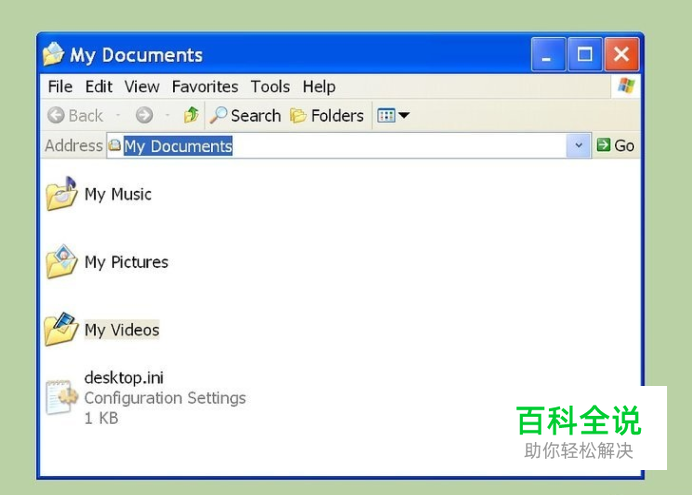Click the Configuration Settings description text
Image resolution: width=692 pixels, height=495 pixels.
pyautogui.click(x=165, y=398)
